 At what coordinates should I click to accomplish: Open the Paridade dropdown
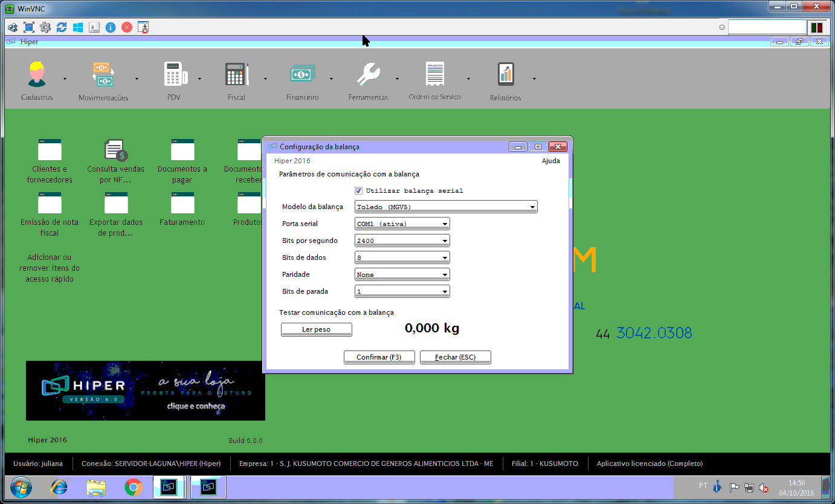coord(445,275)
